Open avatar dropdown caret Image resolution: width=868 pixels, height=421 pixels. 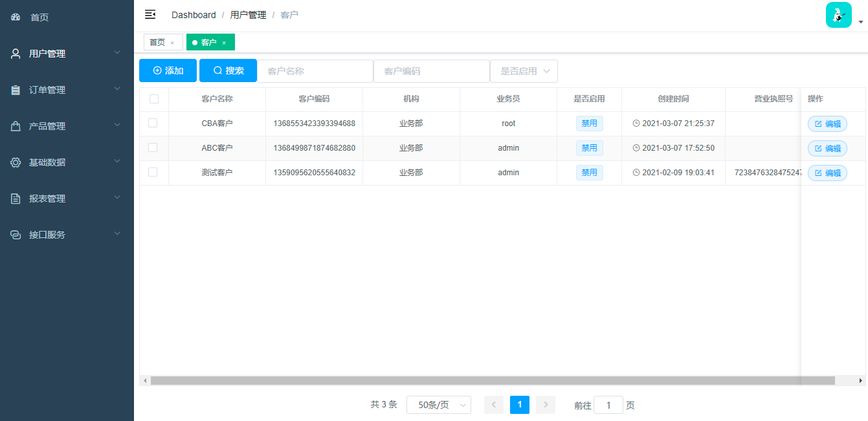[861, 22]
